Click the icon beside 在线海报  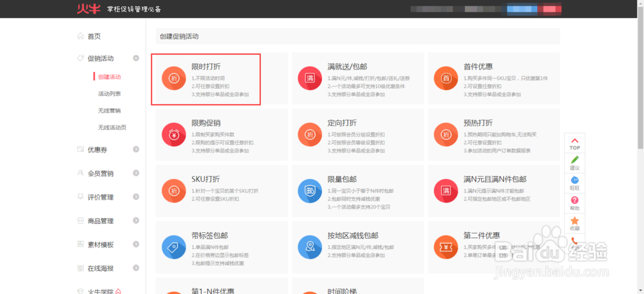coord(80,268)
